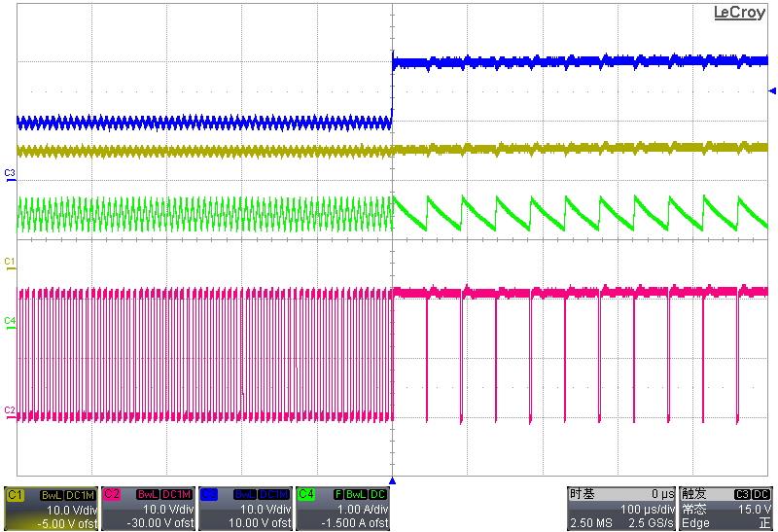This screenshot has width=778, height=532.
Task: Click the trigger level arrow on right edge
Action: coord(772,90)
